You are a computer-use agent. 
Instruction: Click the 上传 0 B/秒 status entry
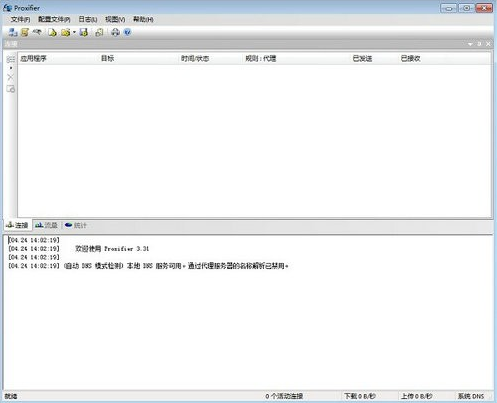click(x=416, y=396)
